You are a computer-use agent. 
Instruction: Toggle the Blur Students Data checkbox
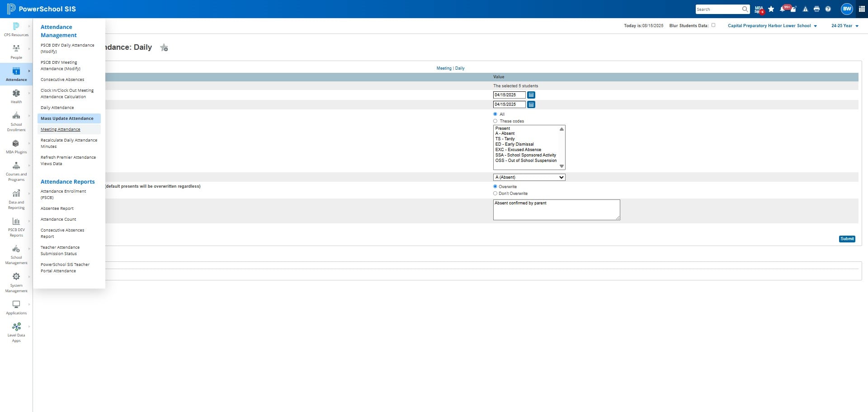pos(713,25)
